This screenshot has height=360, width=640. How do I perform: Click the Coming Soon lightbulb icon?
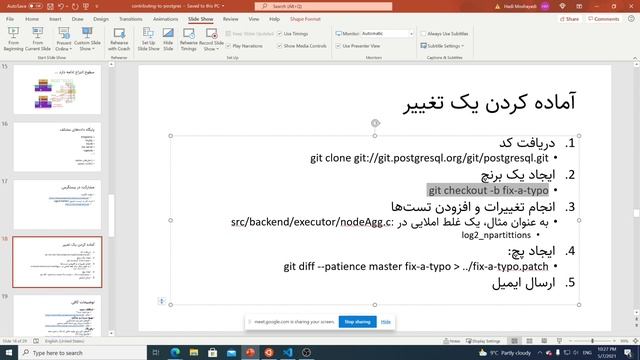tap(562, 6)
